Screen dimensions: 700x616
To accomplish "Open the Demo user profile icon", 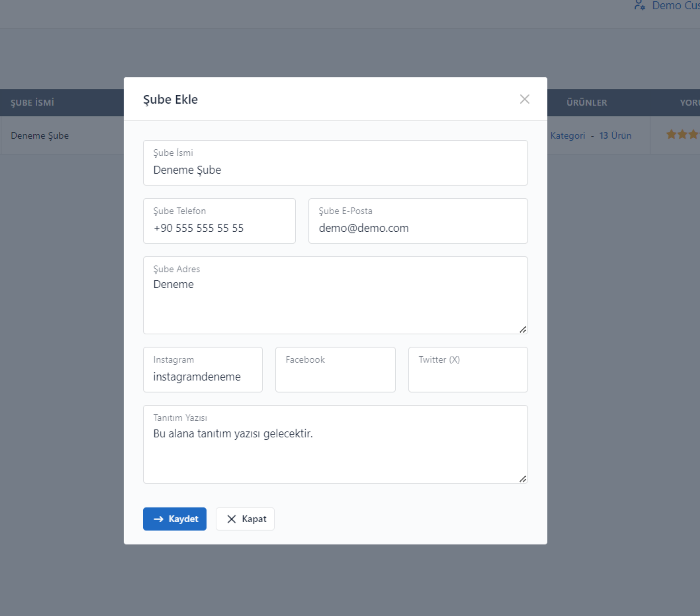I will click(639, 5).
